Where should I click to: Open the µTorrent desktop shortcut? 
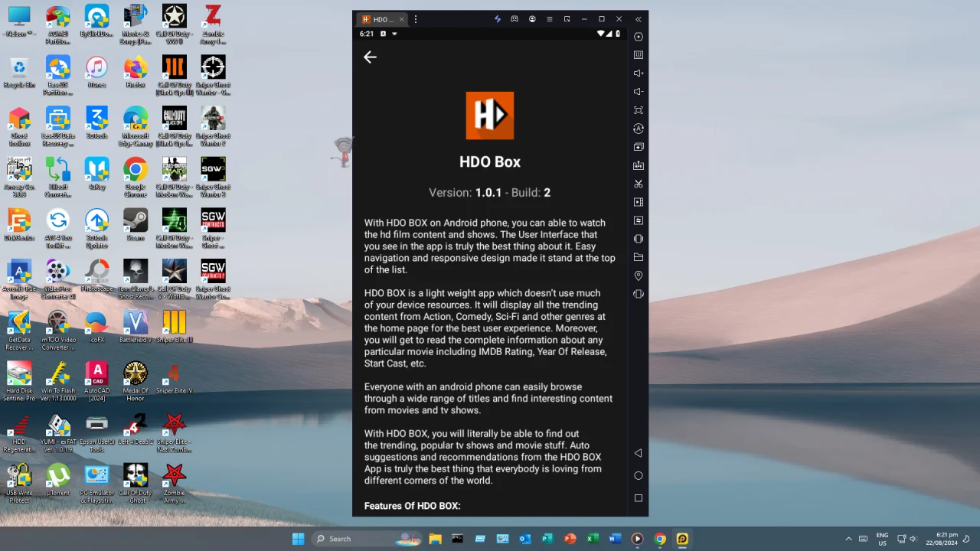coord(58,481)
